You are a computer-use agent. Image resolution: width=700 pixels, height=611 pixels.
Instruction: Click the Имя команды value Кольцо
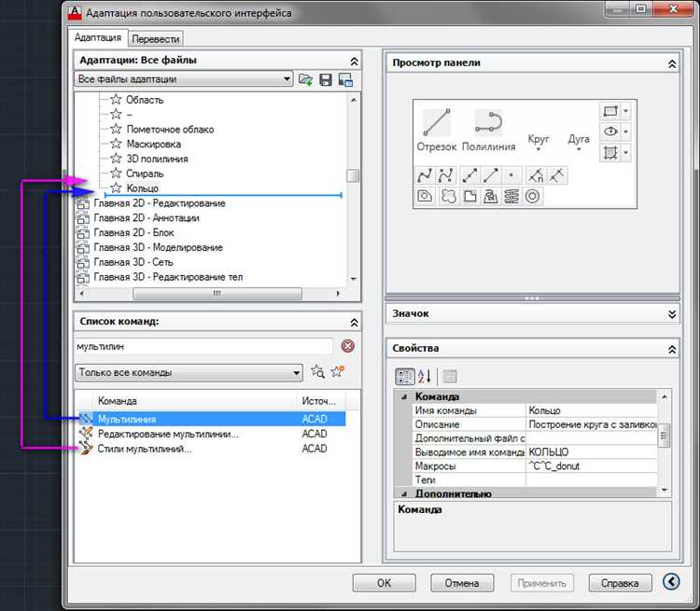point(591,410)
